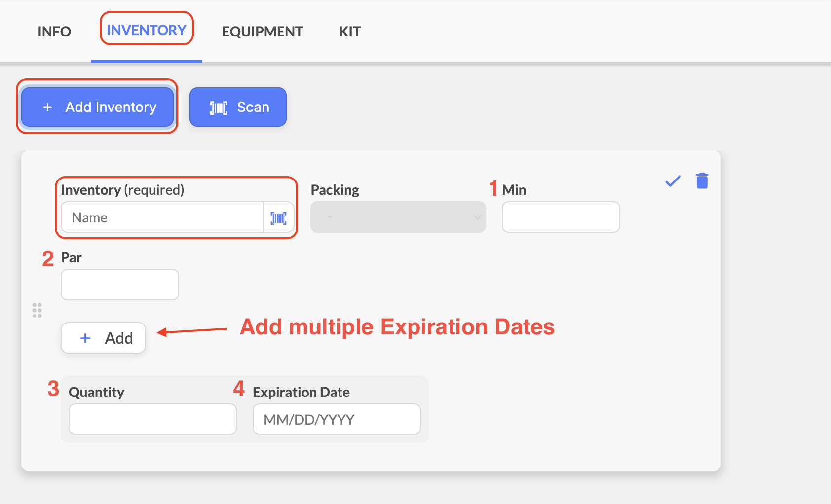The width and height of the screenshot is (831, 504).
Task: Delete the inventory entry with the trash icon
Action: point(702,180)
